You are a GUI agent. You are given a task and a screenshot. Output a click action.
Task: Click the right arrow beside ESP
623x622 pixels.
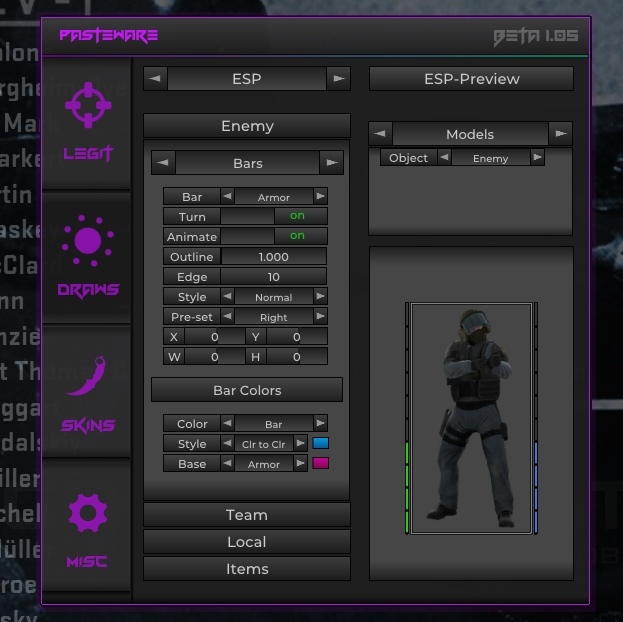[x=339, y=78]
